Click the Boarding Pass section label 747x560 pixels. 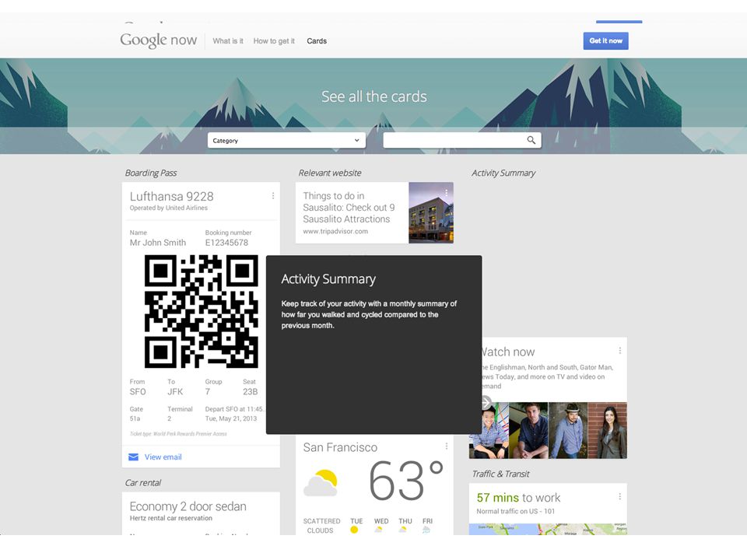(150, 173)
